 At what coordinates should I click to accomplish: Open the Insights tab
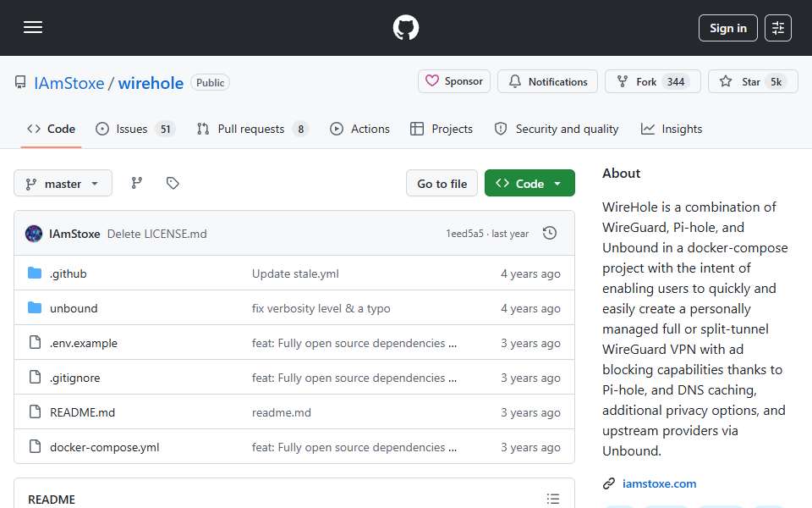(672, 129)
